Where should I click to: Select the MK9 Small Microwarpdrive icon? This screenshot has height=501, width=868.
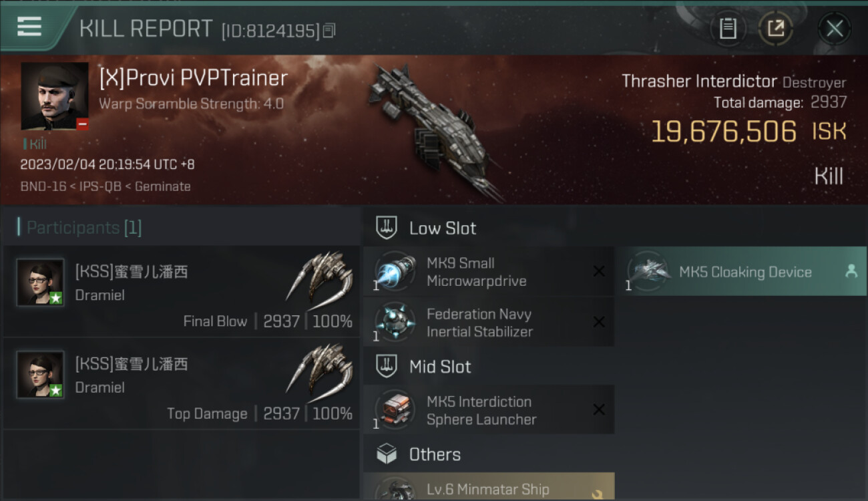pyautogui.click(x=395, y=271)
